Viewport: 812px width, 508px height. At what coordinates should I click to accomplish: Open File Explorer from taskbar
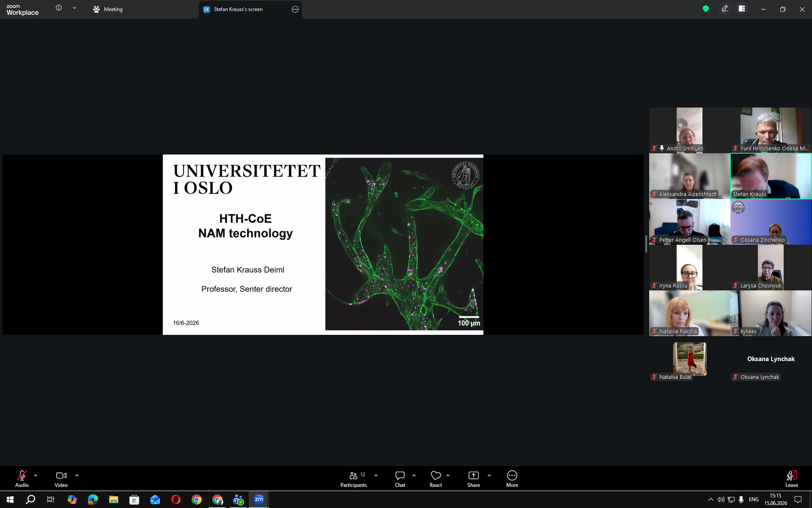point(113,500)
